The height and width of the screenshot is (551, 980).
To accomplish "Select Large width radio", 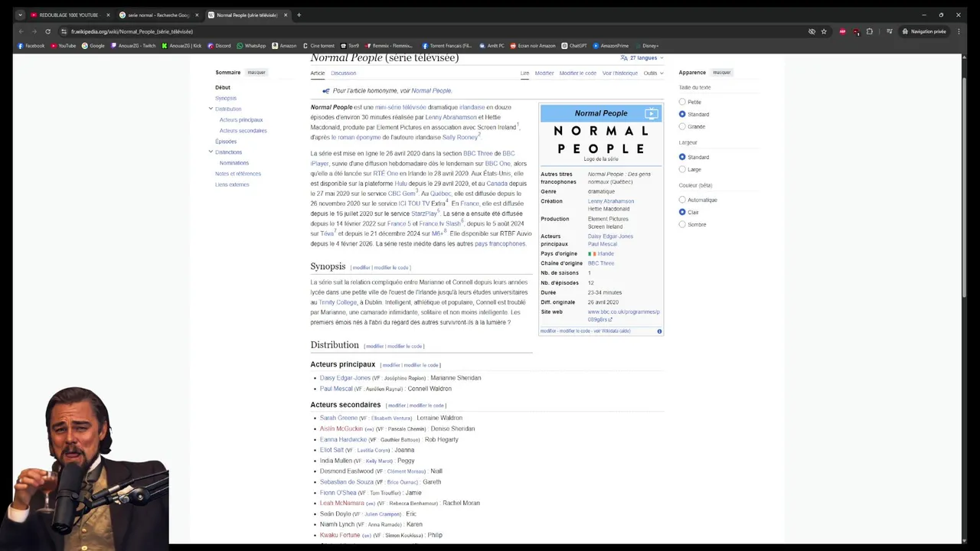I will point(682,169).
